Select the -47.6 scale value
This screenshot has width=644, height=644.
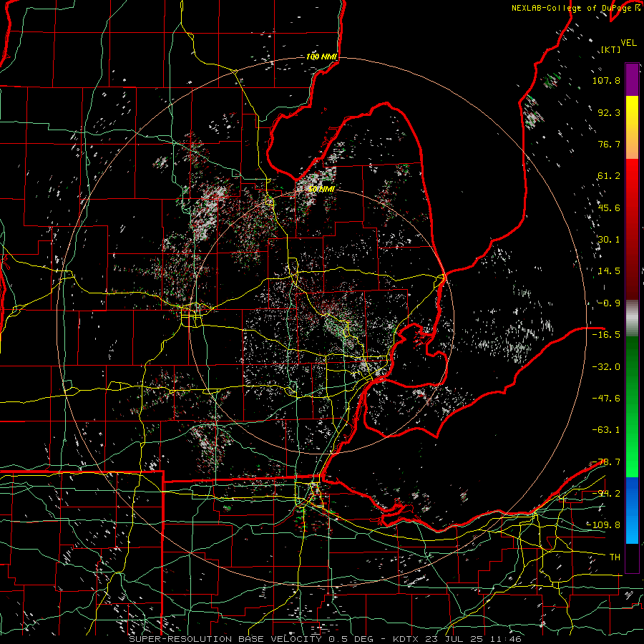(x=606, y=399)
